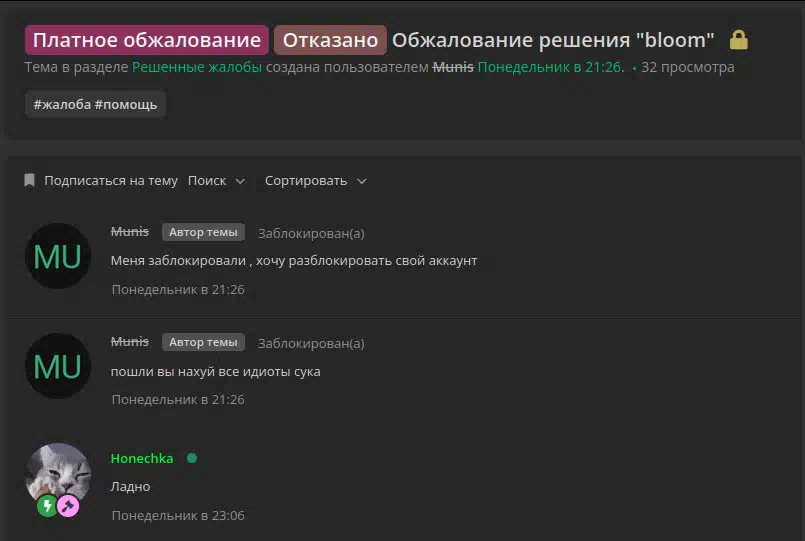Click the #жалоба #помощь tags box
The width and height of the screenshot is (805, 541).
point(95,105)
